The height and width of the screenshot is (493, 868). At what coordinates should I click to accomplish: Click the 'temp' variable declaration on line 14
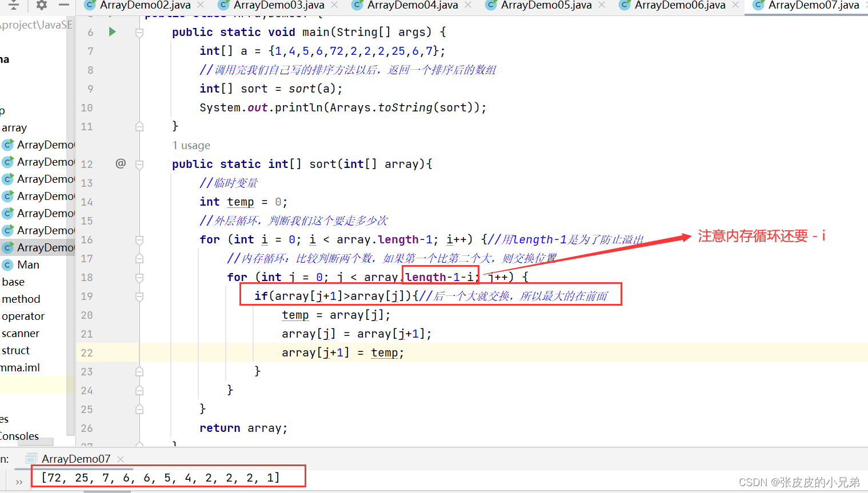click(x=241, y=202)
